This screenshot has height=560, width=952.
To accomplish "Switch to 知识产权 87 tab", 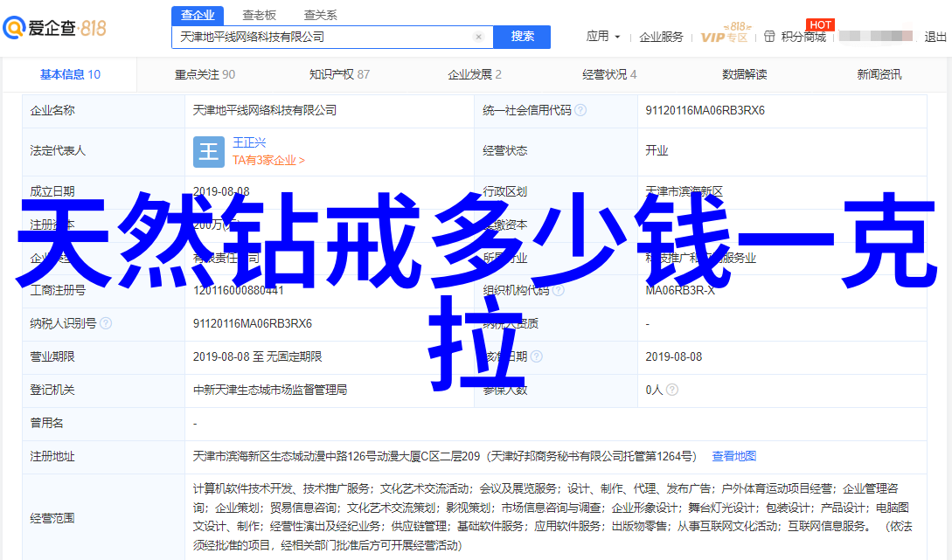I will (339, 74).
